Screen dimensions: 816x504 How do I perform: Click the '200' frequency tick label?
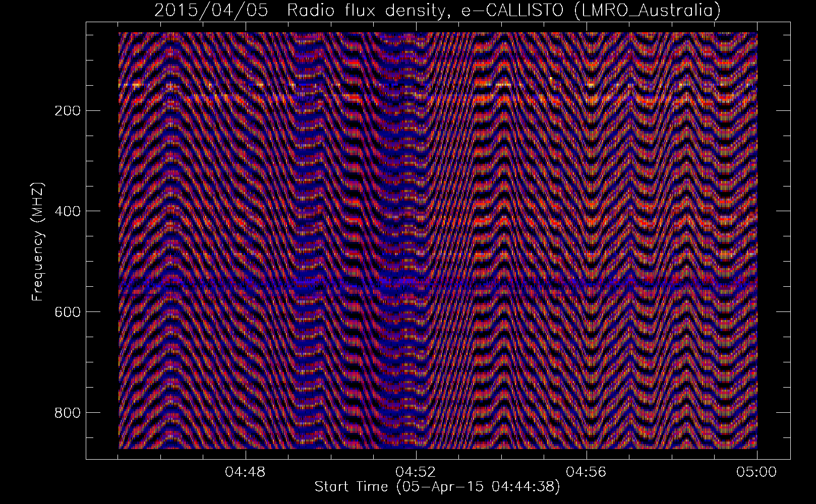tap(67, 110)
